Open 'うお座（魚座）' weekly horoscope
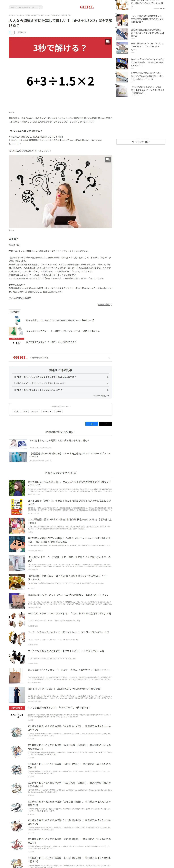The height and width of the screenshot is (868, 174). (69, 766)
